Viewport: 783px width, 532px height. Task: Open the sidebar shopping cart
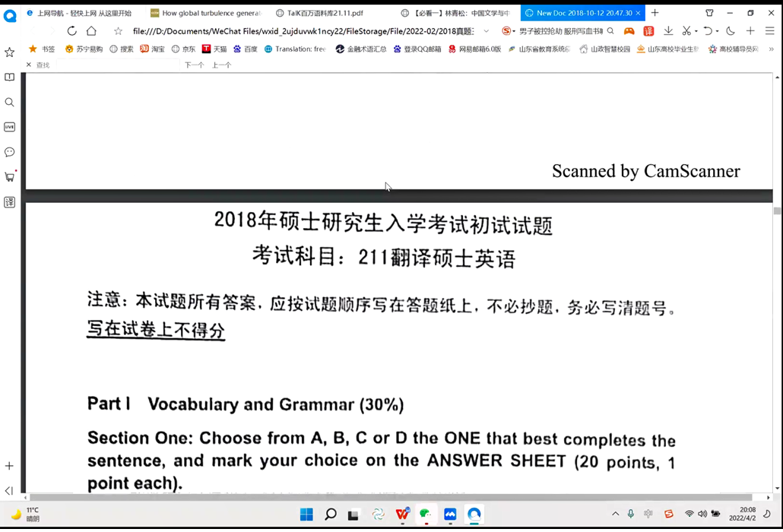(10, 177)
